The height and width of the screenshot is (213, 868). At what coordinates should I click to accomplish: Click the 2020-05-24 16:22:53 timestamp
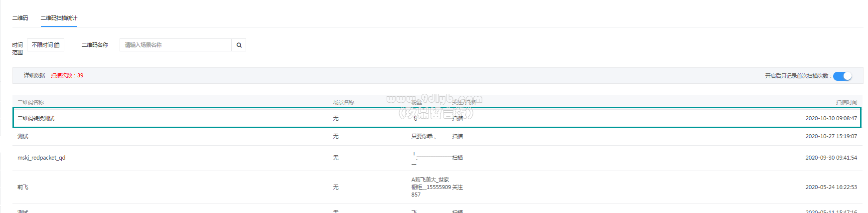831,187
